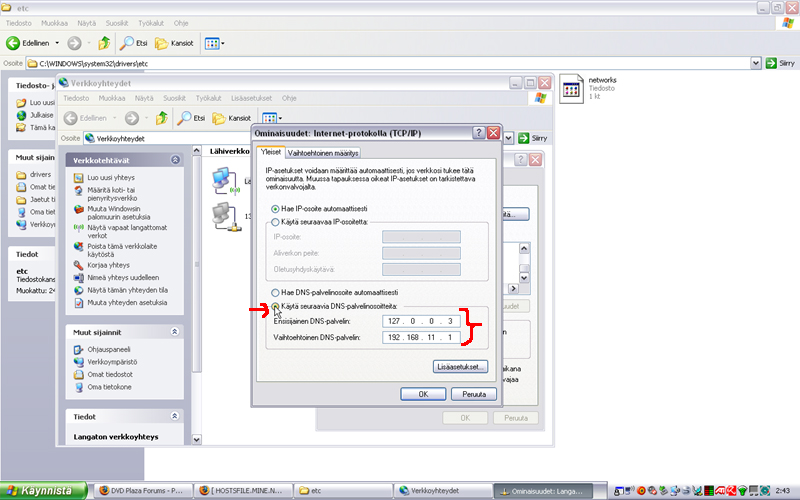Open Ohjauspaneeli in Muut sijainnit

[x=79, y=349]
